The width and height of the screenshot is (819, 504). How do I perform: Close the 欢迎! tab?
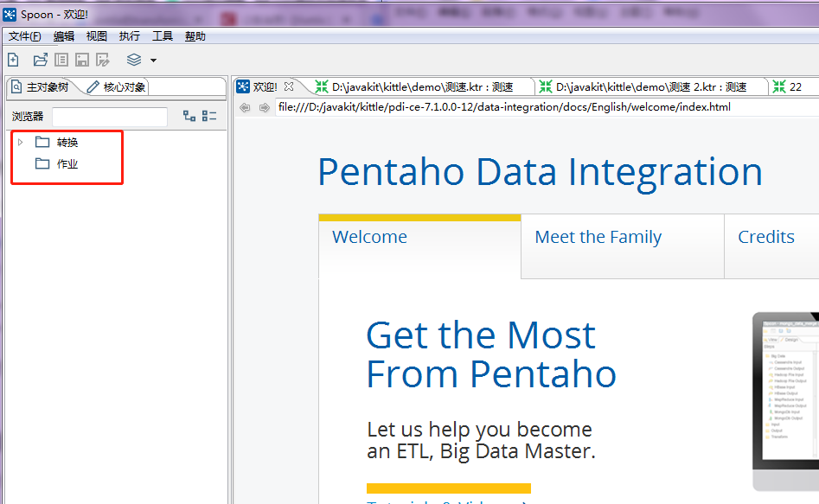289,86
